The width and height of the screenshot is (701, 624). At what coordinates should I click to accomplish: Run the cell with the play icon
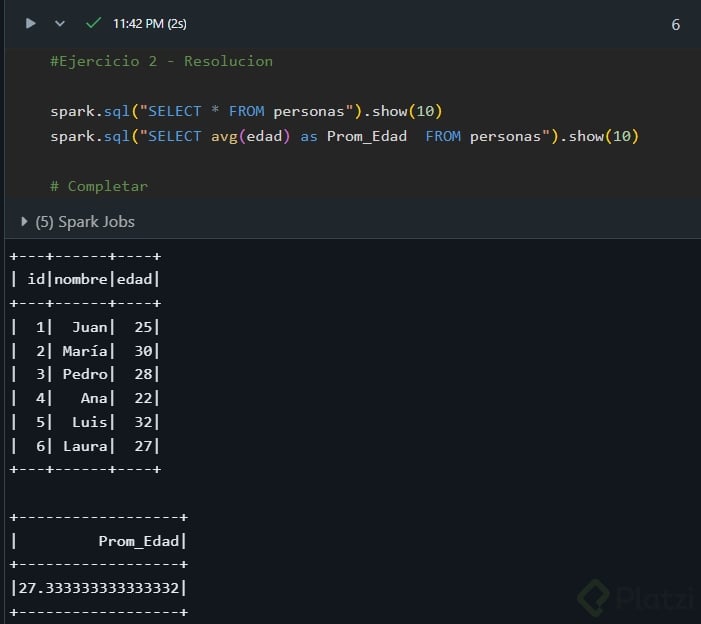pyautogui.click(x=31, y=23)
